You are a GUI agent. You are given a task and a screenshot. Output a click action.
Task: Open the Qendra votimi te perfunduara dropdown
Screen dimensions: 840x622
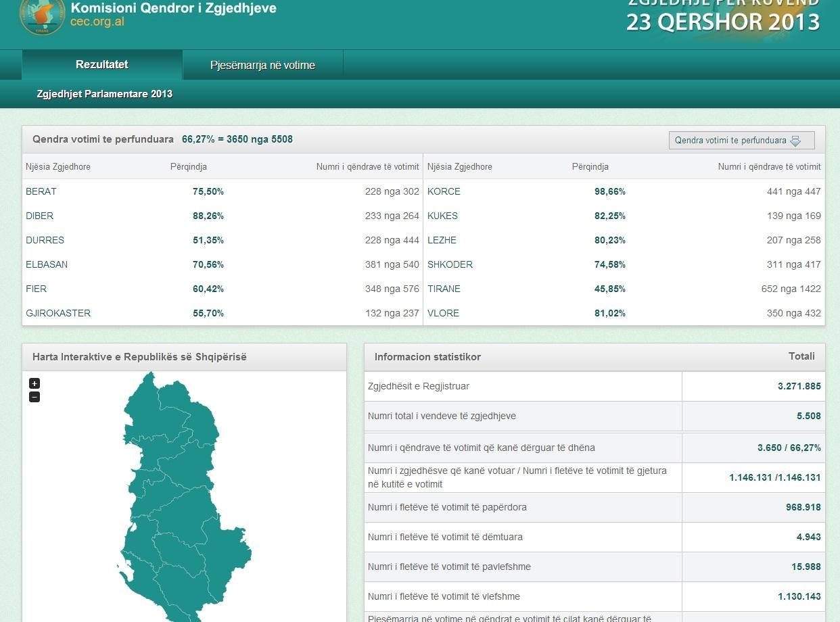(741, 141)
